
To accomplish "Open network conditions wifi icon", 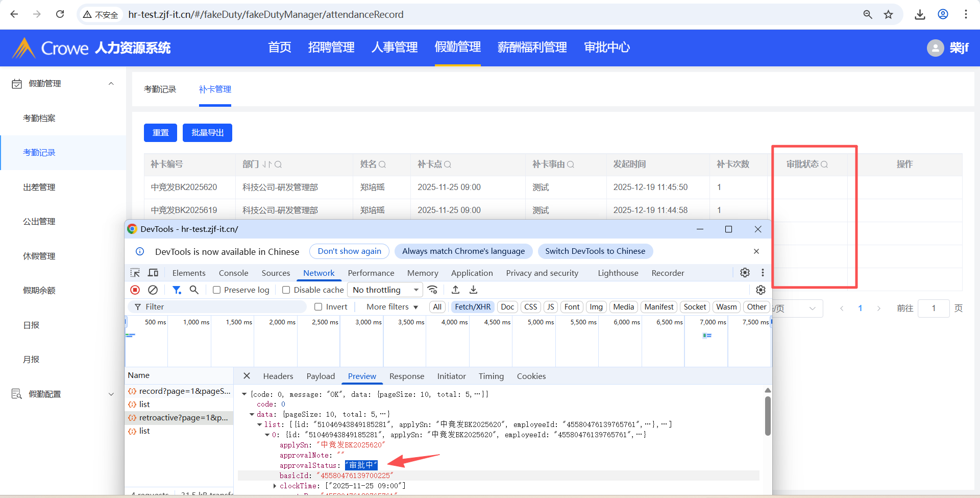I will (x=433, y=290).
